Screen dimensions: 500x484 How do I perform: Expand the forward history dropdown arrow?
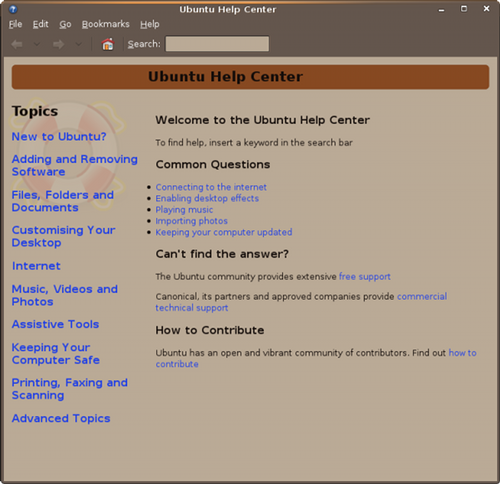(79, 44)
